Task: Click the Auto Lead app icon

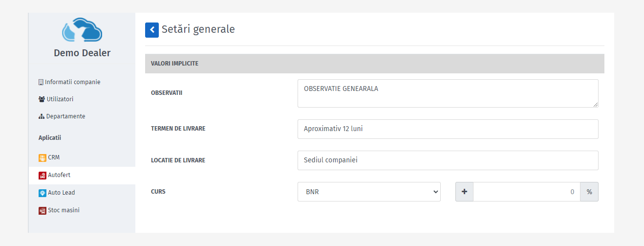Action: pyautogui.click(x=42, y=193)
